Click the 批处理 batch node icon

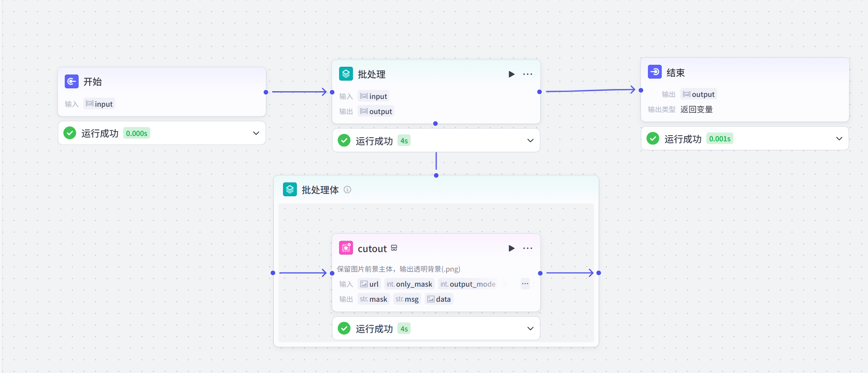pos(346,74)
